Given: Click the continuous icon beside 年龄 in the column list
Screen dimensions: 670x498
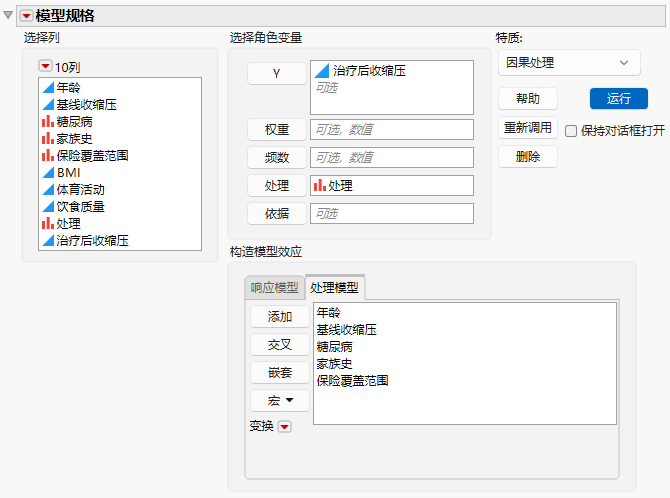Looking at the screenshot, I should pyautogui.click(x=48, y=88).
